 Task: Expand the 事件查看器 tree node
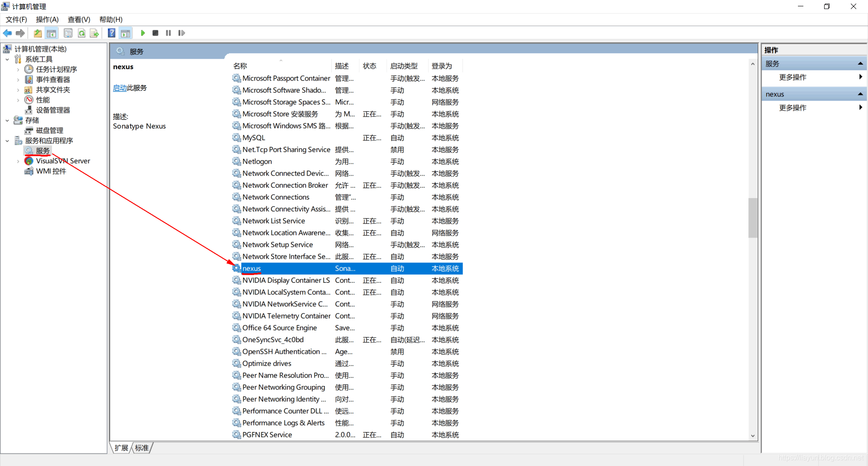pyautogui.click(x=18, y=80)
